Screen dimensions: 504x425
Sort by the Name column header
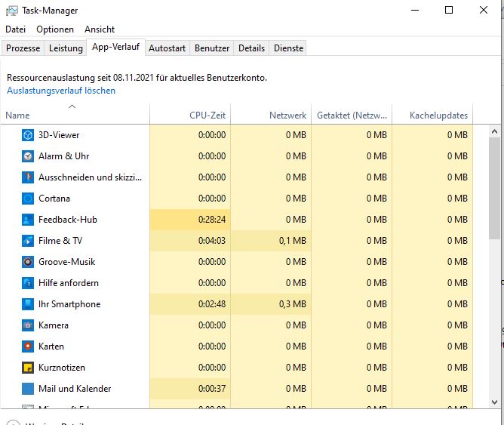(75, 115)
